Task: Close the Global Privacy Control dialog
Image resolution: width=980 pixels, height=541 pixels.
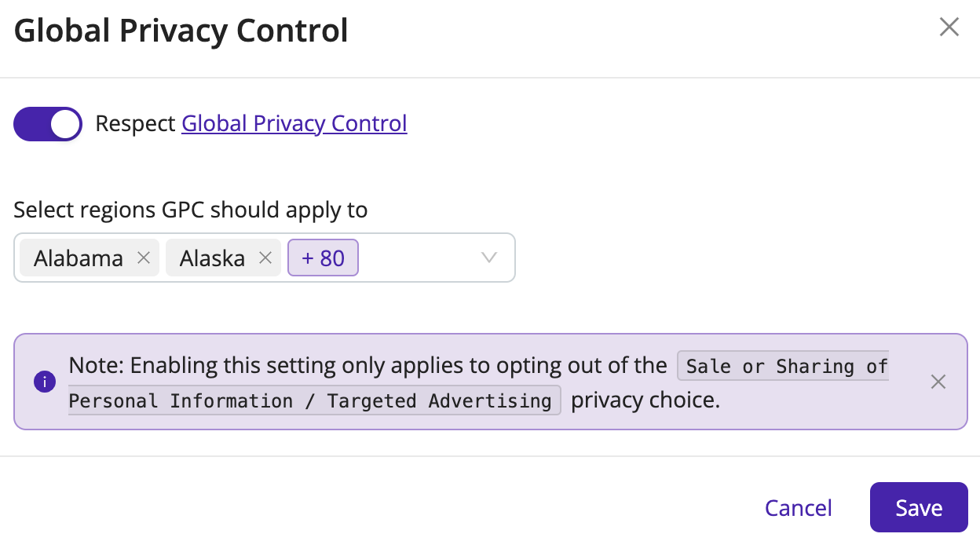Action: 949,27
